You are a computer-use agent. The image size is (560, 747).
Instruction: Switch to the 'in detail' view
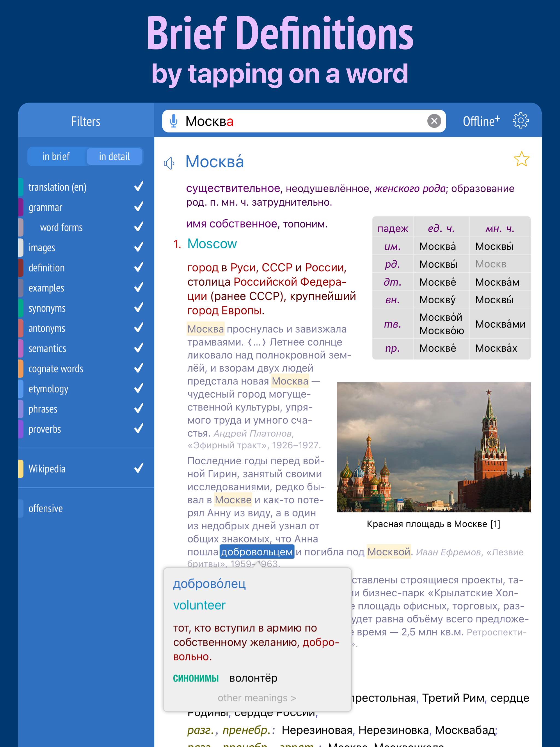[x=115, y=156]
